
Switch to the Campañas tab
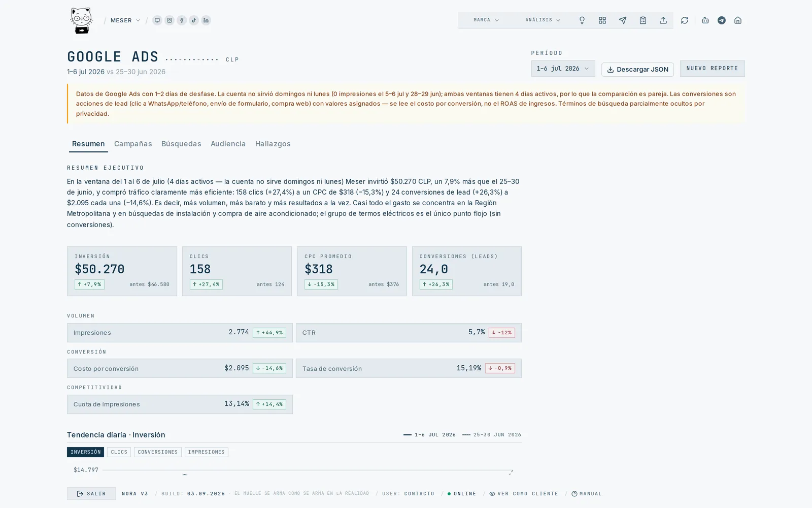tap(133, 144)
